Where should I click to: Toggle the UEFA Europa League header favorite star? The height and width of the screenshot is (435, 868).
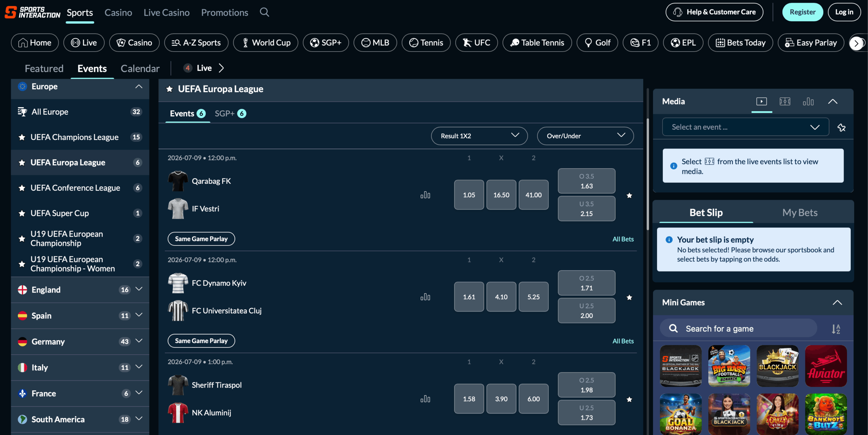tap(170, 89)
